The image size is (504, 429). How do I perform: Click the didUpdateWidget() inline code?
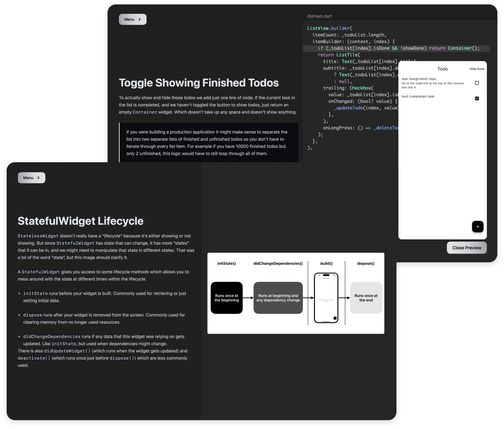pyautogui.click(x=67, y=351)
